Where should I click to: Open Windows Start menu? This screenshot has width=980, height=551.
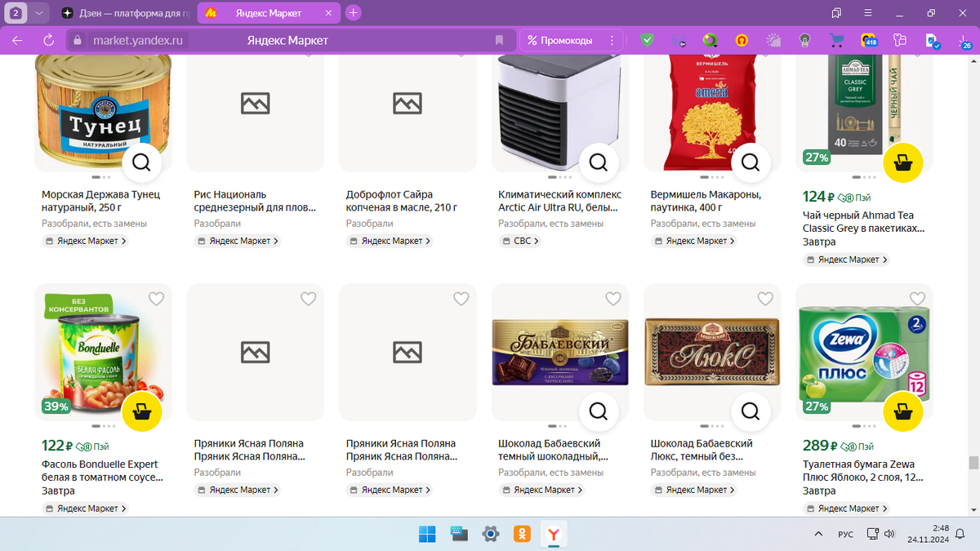pos(427,535)
